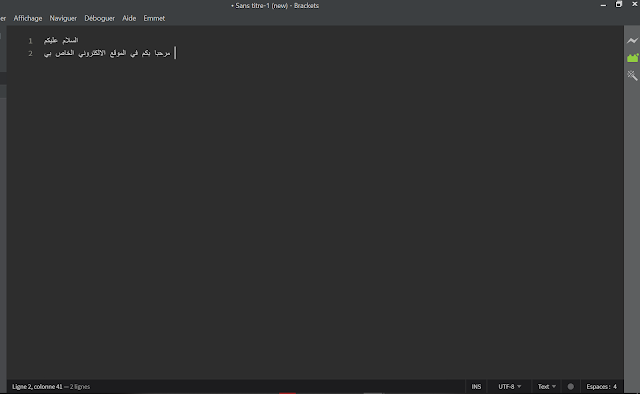640x394 pixels.
Task: Toggle INS insert/overwrite mode
Action: coord(476,386)
